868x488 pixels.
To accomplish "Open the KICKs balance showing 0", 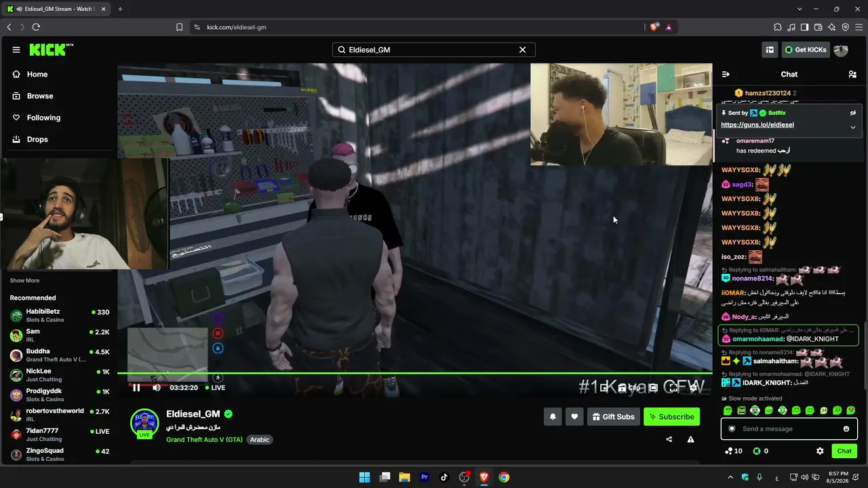I will 760,451.
